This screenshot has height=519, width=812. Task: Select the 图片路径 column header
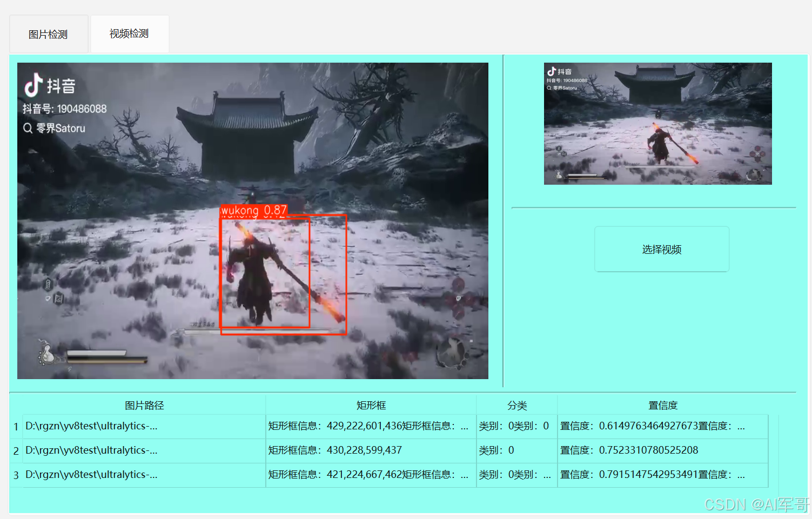pyautogui.click(x=144, y=405)
